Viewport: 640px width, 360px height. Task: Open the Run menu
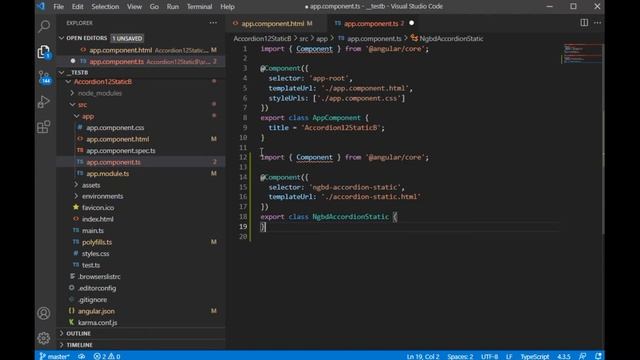(x=173, y=7)
